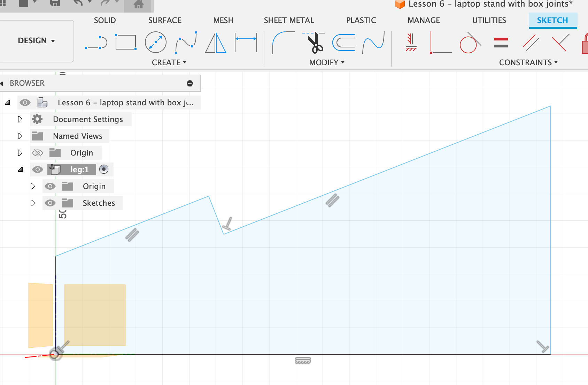Select the Line tool in Create
Viewport: 588px width, 385px height.
tap(96, 43)
